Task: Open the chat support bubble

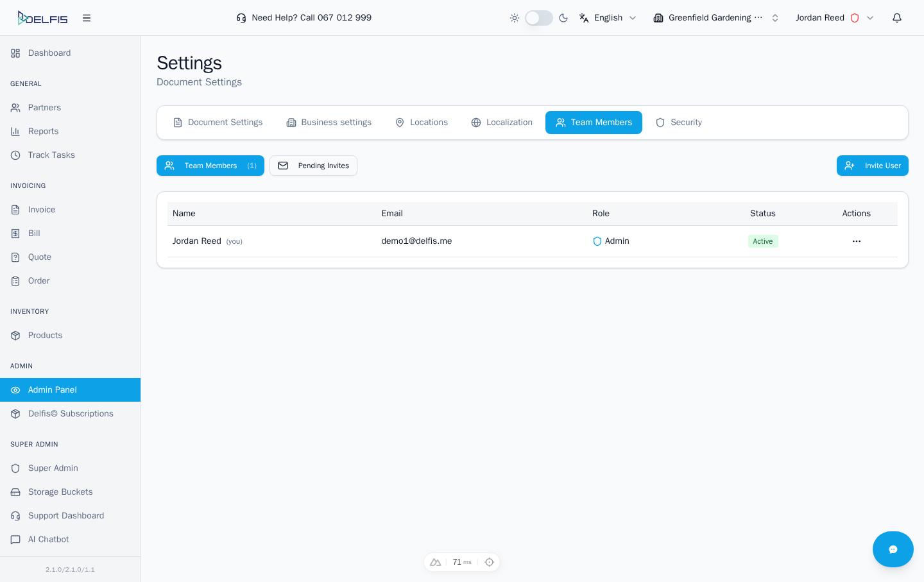Action: 893,549
